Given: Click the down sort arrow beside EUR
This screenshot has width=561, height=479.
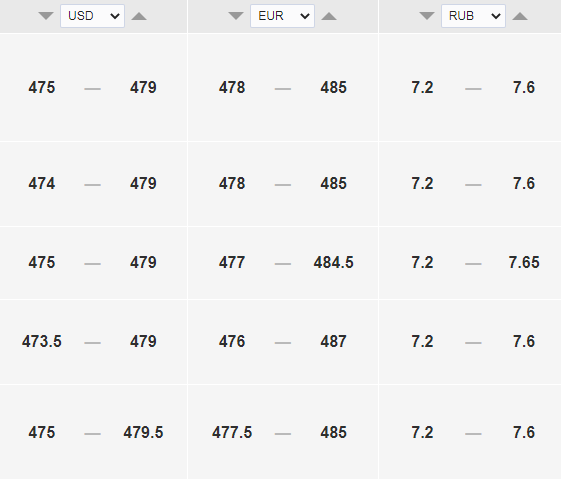Looking at the screenshot, I should coord(236,16).
